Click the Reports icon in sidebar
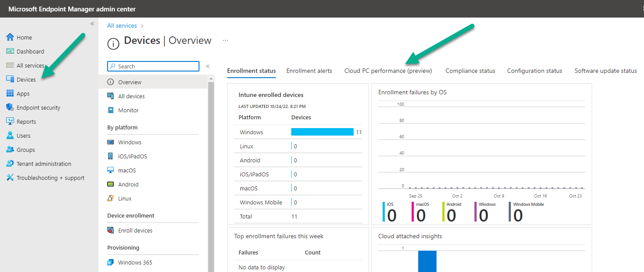This screenshot has width=644, height=272. (10, 122)
